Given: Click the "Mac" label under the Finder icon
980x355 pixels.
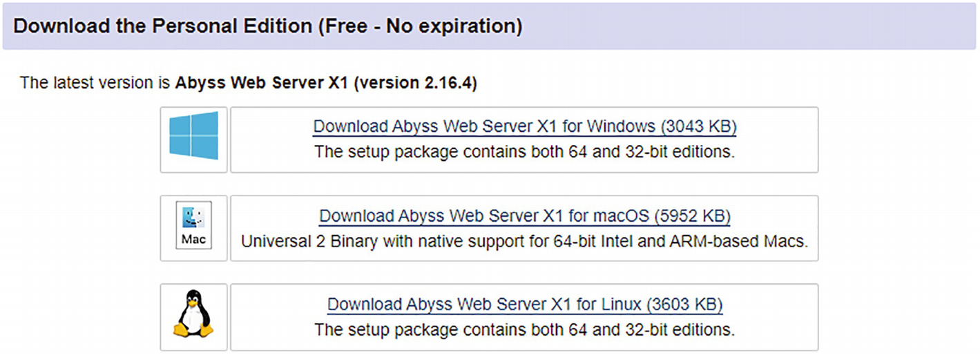Looking at the screenshot, I should tap(193, 240).
